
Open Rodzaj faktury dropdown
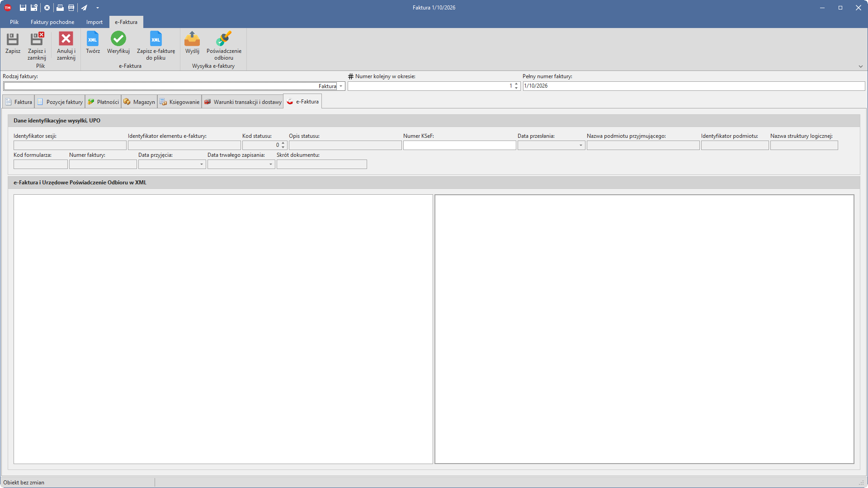point(341,86)
